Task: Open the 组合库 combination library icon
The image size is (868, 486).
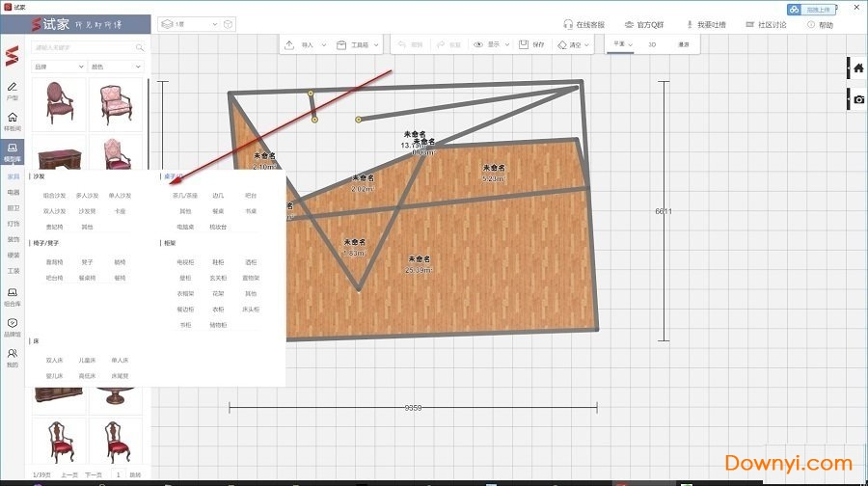Action: point(13,296)
